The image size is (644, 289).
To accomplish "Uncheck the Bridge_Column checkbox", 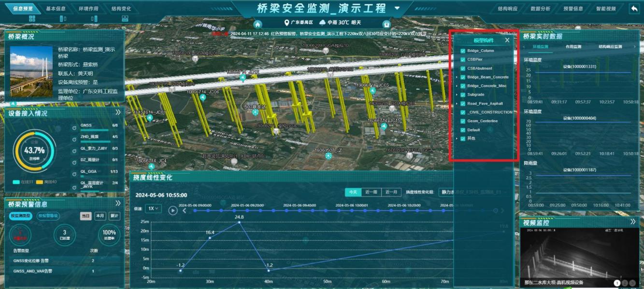I will tap(463, 51).
